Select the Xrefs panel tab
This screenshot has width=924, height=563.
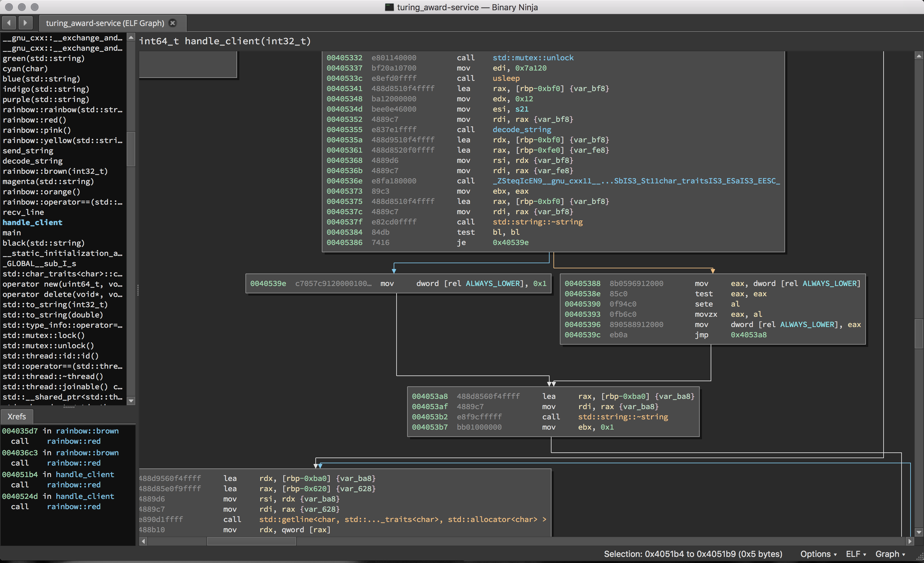tap(16, 416)
